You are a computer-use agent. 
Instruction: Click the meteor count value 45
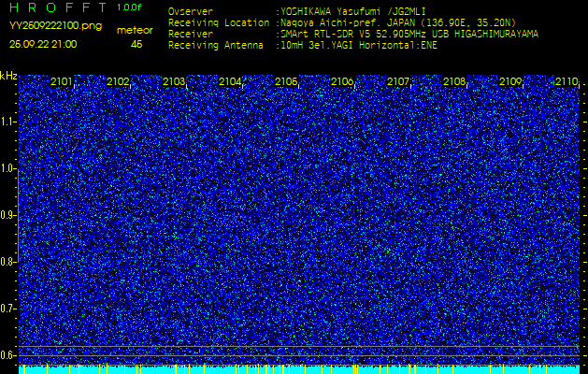(x=136, y=44)
